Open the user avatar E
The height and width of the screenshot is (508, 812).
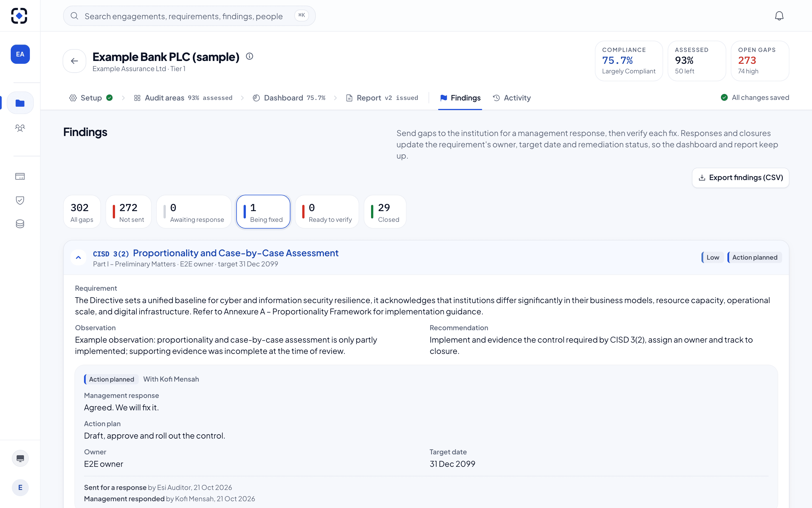point(20,487)
